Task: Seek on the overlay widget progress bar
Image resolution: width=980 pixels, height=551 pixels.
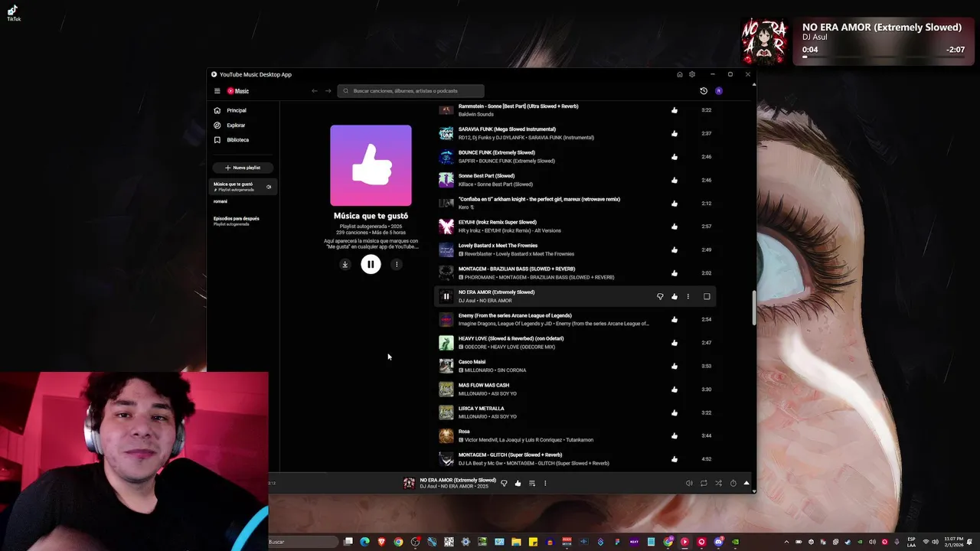Action: (x=883, y=57)
